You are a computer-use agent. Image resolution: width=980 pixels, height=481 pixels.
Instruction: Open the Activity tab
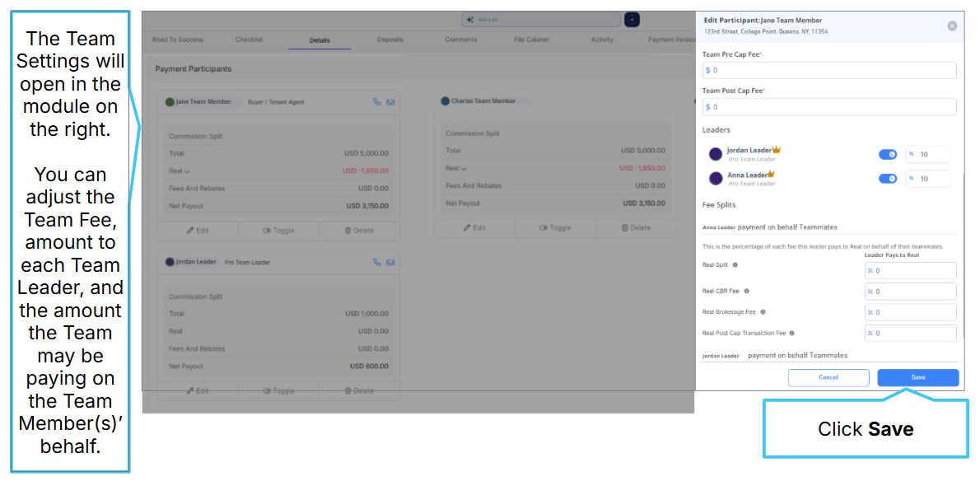coord(602,40)
